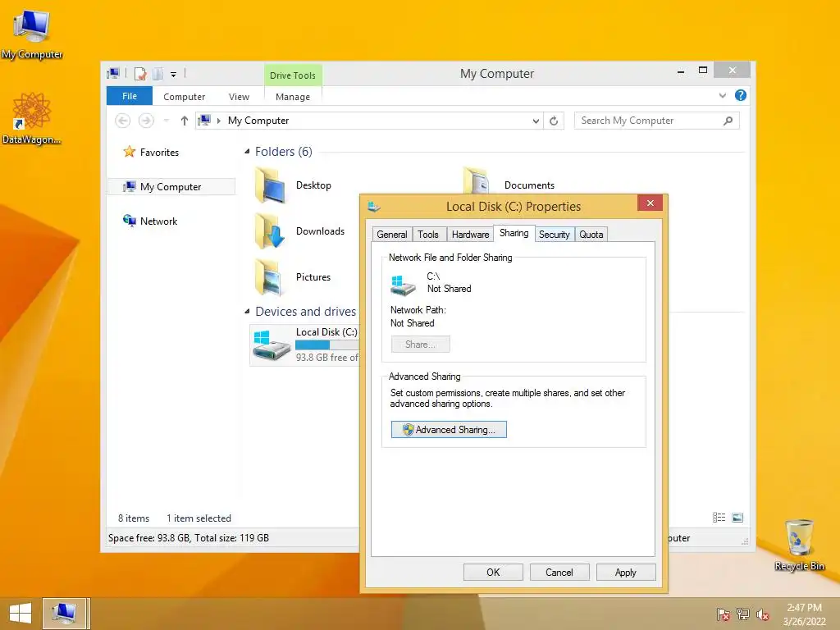Viewport: 840px width, 630px height.
Task: Switch to the Tools properties tab
Action: 428,234
